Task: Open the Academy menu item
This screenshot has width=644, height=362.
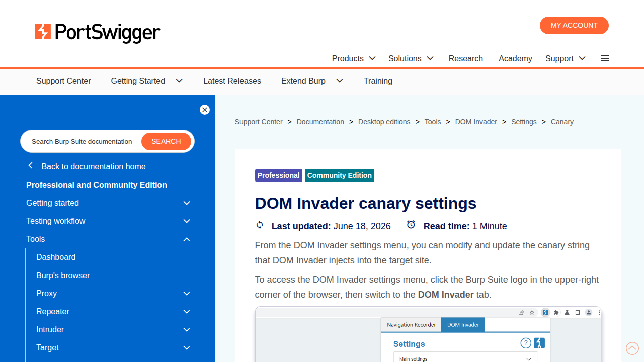Action: pos(515,58)
